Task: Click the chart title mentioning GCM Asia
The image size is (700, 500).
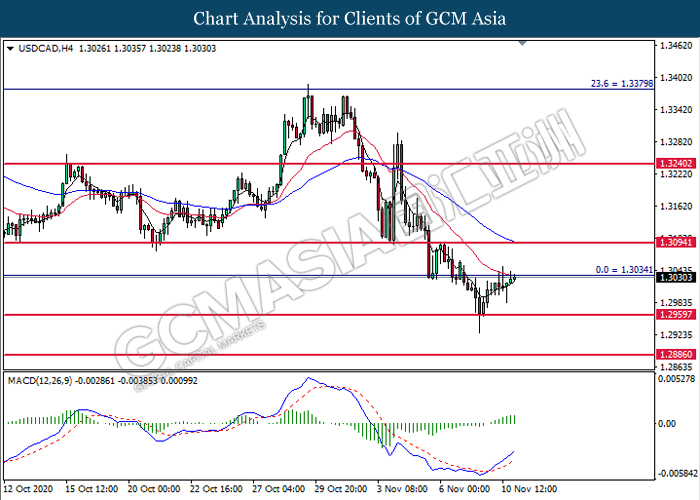Action: (350, 18)
